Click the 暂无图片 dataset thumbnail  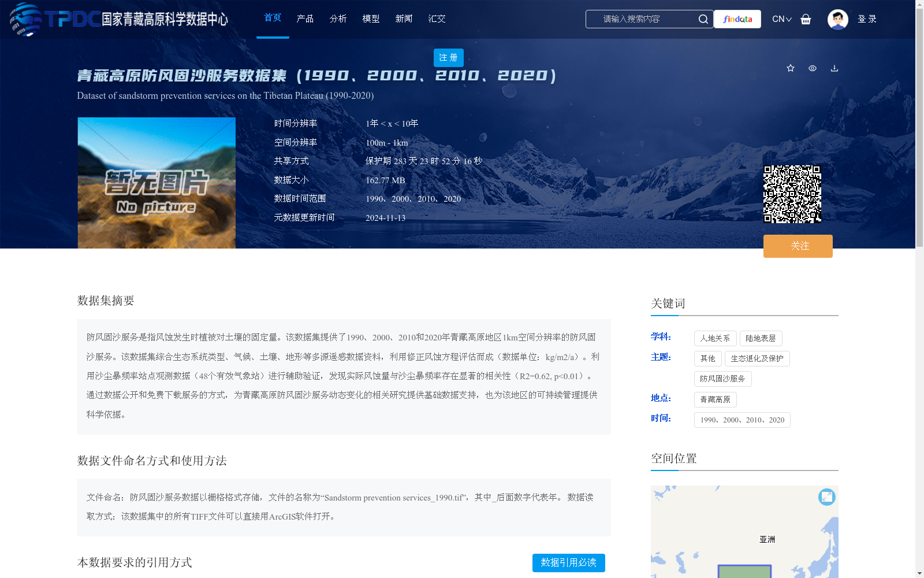click(x=157, y=183)
